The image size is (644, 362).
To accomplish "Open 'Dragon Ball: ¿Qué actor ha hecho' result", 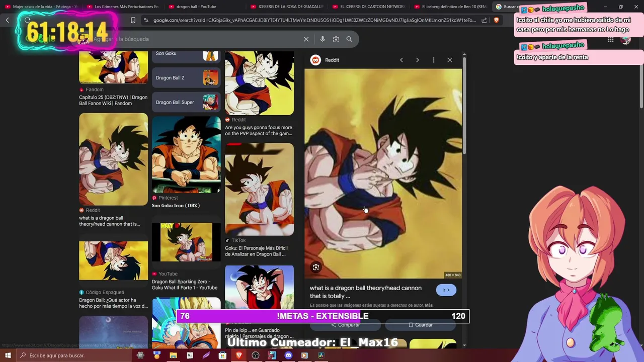I will (113, 303).
